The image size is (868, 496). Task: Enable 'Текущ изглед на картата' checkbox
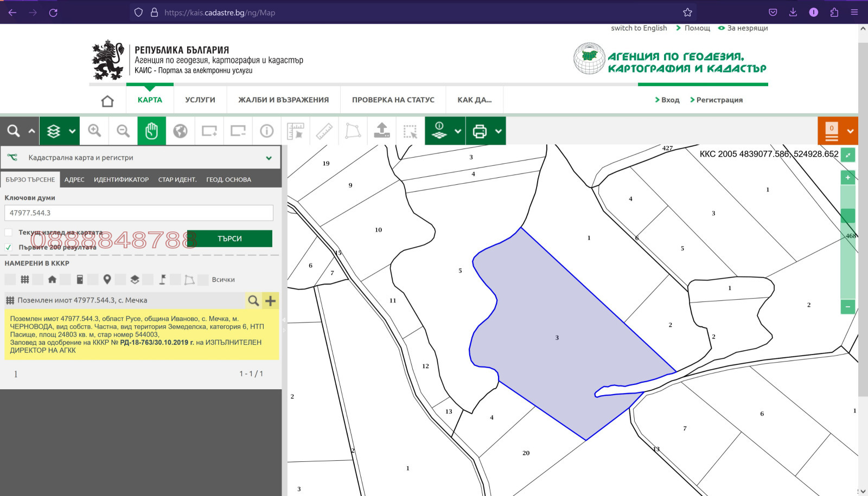click(x=9, y=233)
